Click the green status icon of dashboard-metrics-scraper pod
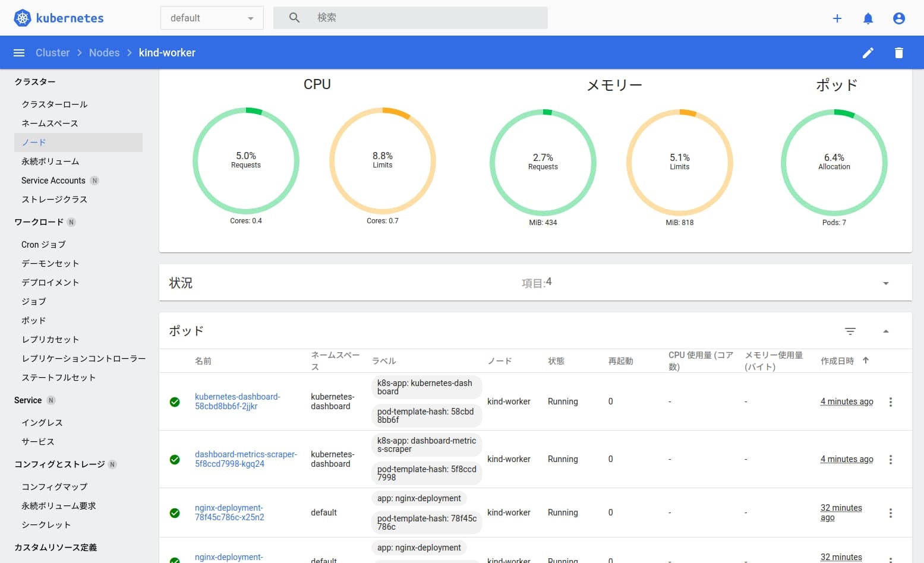Screen dimensions: 924x563 click(174, 459)
